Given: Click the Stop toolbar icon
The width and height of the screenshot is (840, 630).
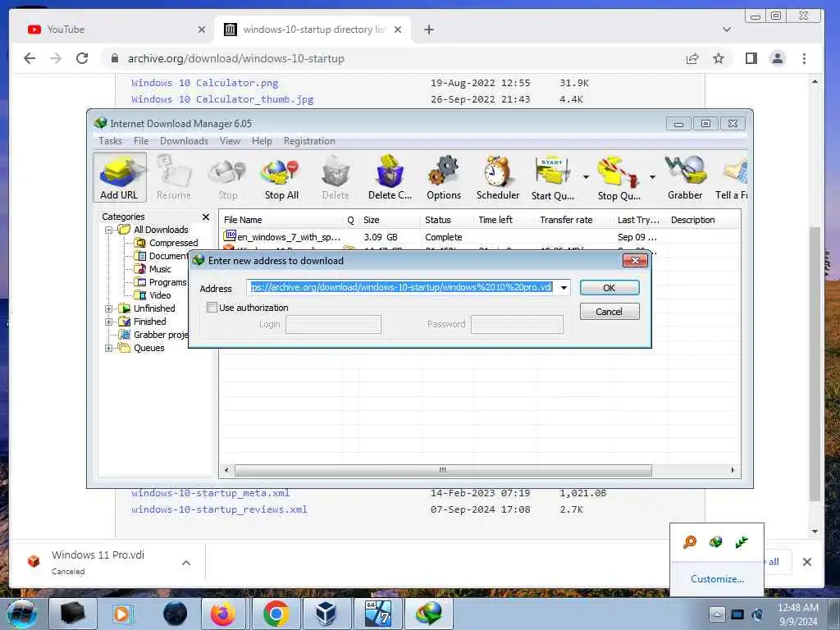Looking at the screenshot, I should click(x=228, y=177).
